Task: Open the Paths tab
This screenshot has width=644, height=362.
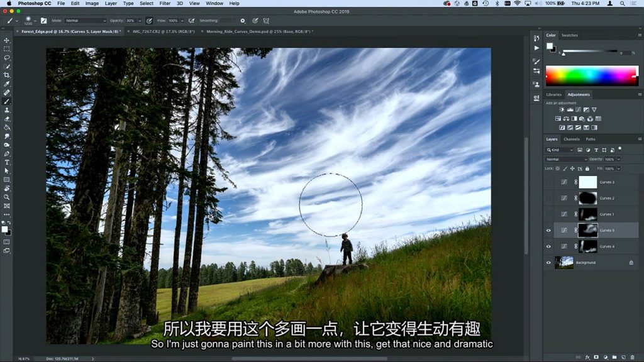Action: [x=590, y=139]
